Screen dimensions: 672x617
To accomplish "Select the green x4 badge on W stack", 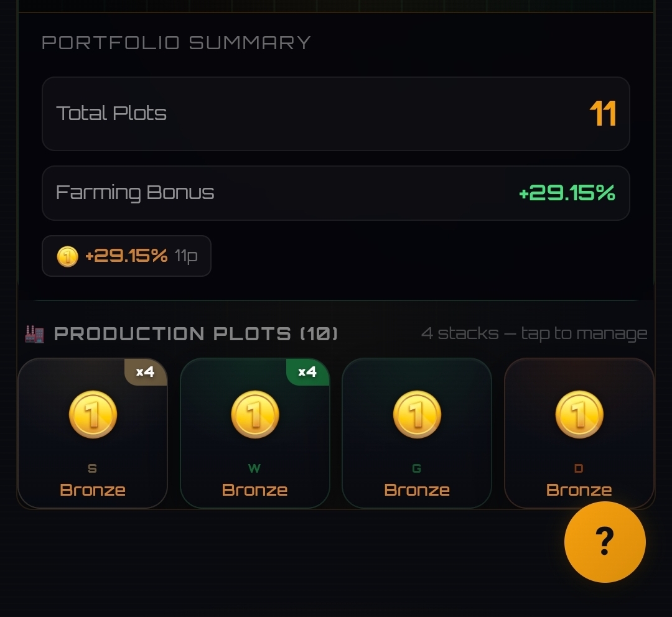I will click(307, 371).
